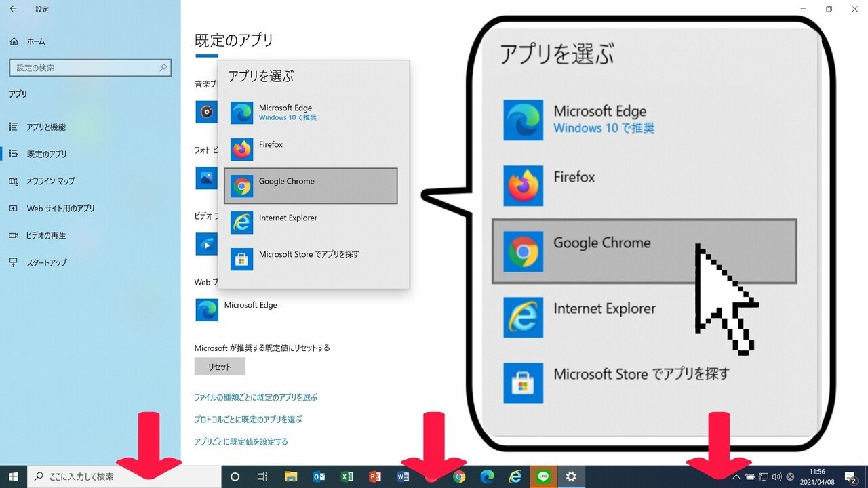Click the 既定のアプリ page heading
The width and height of the screenshot is (868, 488).
(x=234, y=40)
